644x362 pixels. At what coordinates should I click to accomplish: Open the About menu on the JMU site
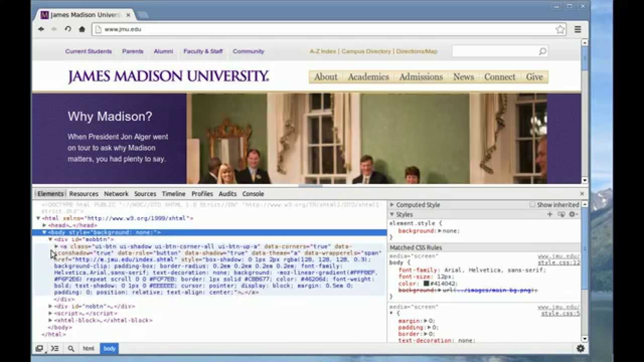326,77
